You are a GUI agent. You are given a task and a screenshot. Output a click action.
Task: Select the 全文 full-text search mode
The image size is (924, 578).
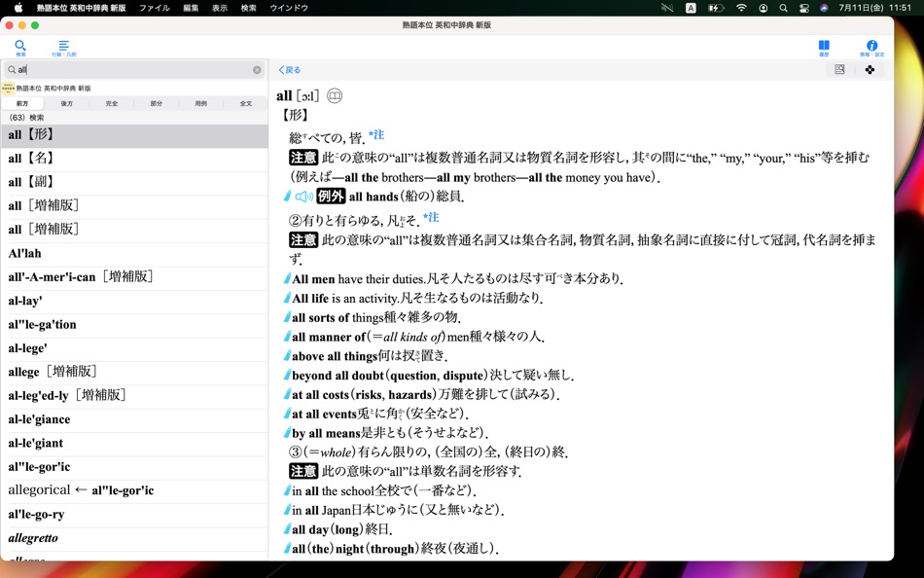tap(246, 103)
